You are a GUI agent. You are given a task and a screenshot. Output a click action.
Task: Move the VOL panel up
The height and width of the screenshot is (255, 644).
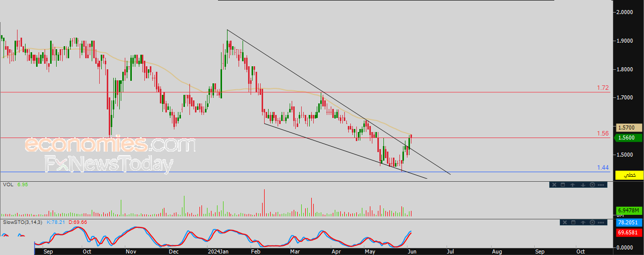coord(573,185)
